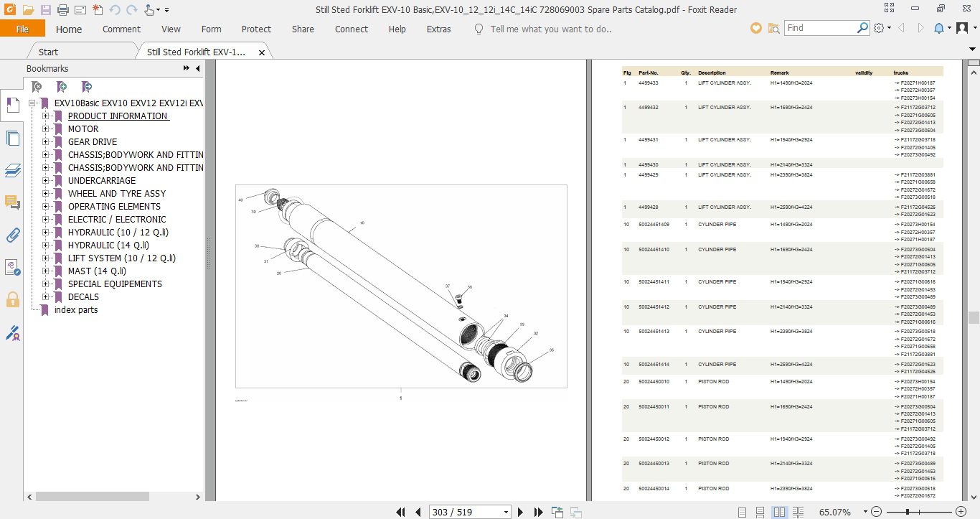Viewport: 980px width, 519px height.
Task: Open the Bookmarks panel icon in sidebar
Action: [12, 106]
